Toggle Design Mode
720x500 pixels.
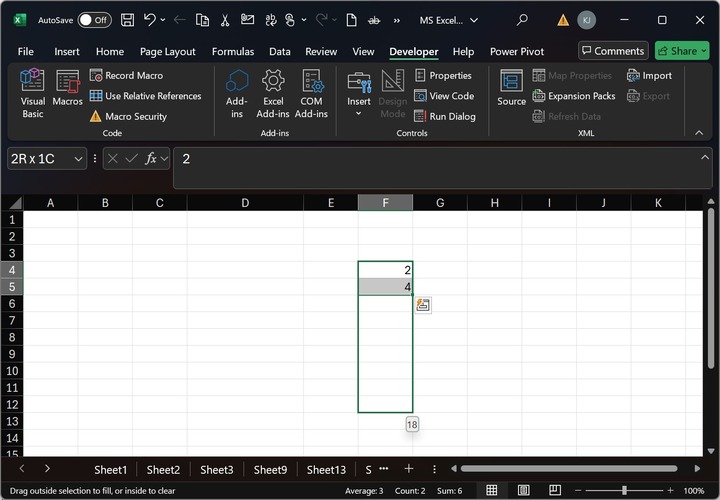click(x=393, y=93)
